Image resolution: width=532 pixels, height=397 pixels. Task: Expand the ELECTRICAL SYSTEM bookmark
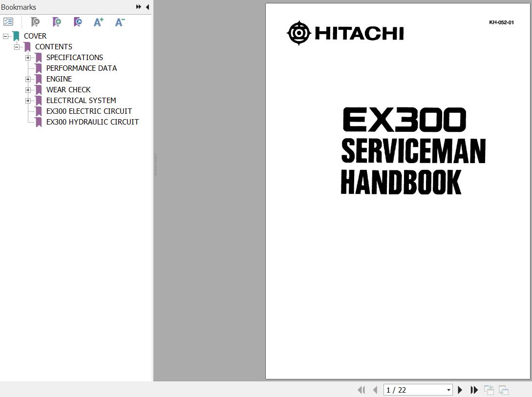28,101
